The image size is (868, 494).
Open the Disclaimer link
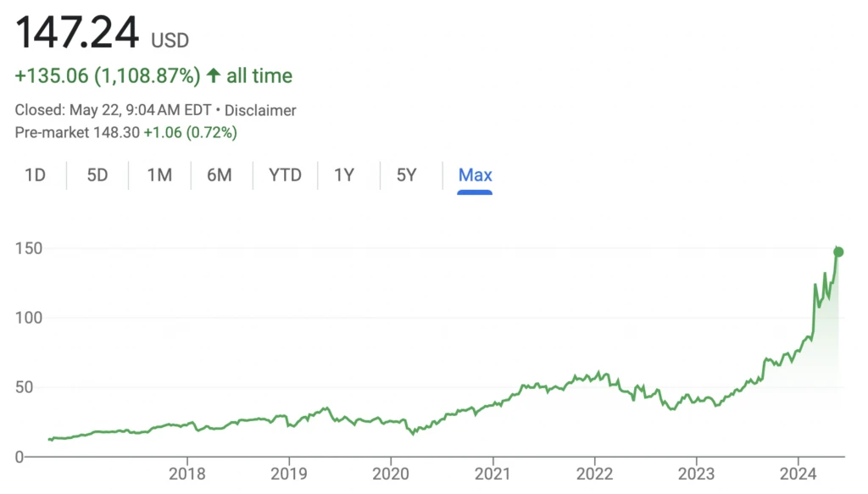262,110
